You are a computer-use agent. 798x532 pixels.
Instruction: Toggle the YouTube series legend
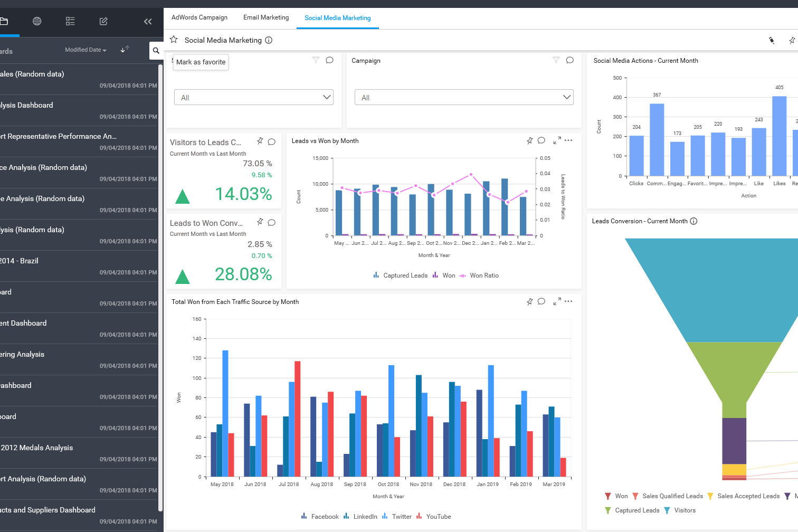click(x=434, y=517)
